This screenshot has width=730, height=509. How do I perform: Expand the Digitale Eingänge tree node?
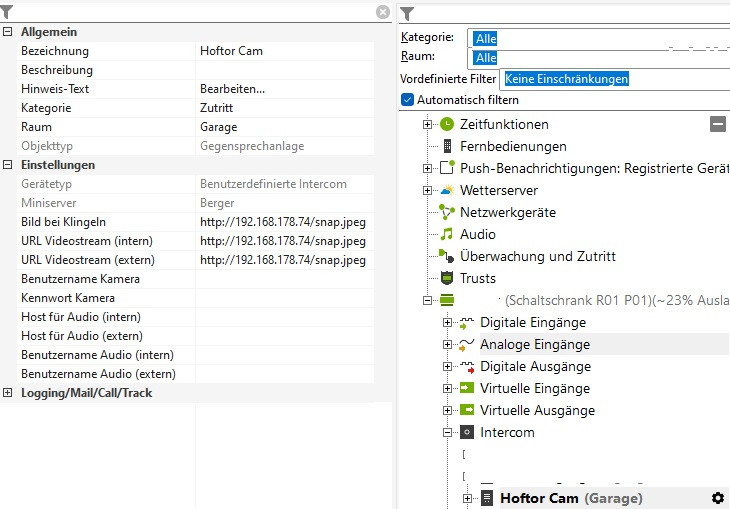[447, 323]
